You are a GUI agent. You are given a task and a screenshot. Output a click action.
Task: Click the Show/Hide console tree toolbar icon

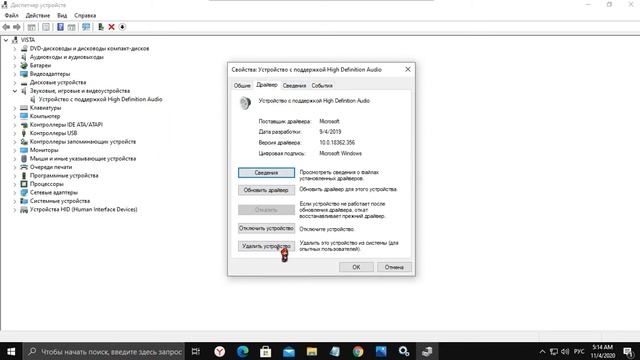click(31, 27)
